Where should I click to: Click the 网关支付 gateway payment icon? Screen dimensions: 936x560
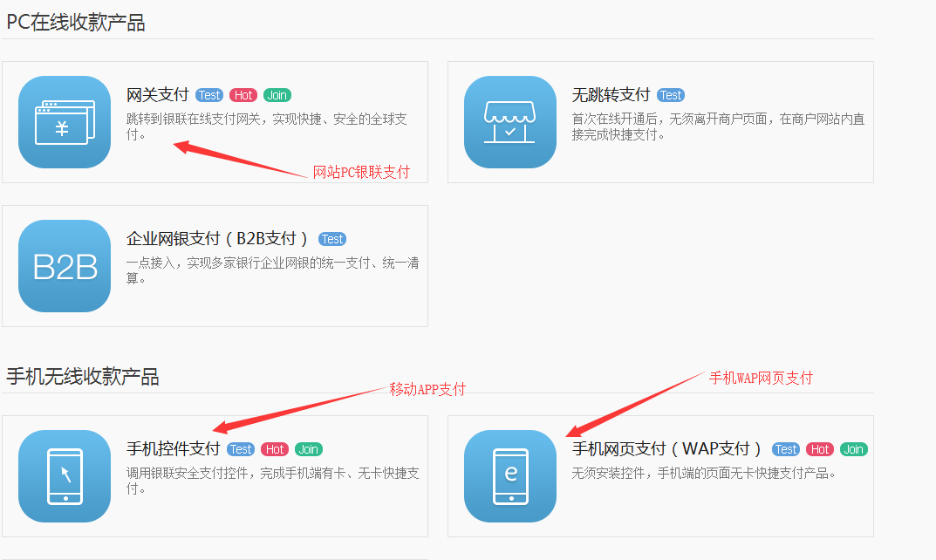[64, 122]
